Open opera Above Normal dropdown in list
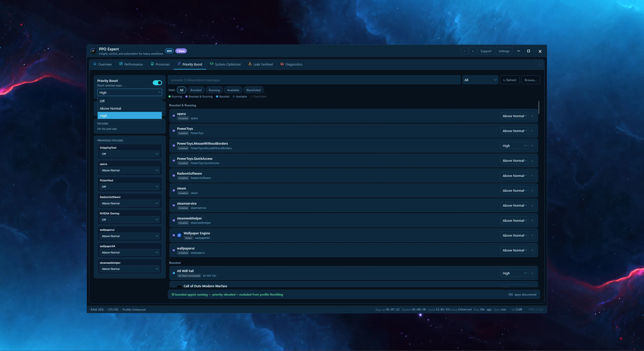Viewport: 644px width, 351px height. coord(514,116)
